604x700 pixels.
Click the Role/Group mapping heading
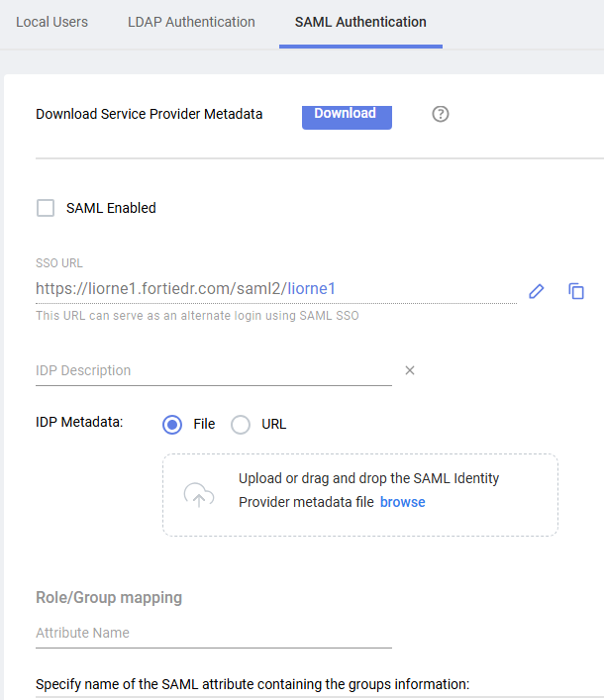pos(109,597)
